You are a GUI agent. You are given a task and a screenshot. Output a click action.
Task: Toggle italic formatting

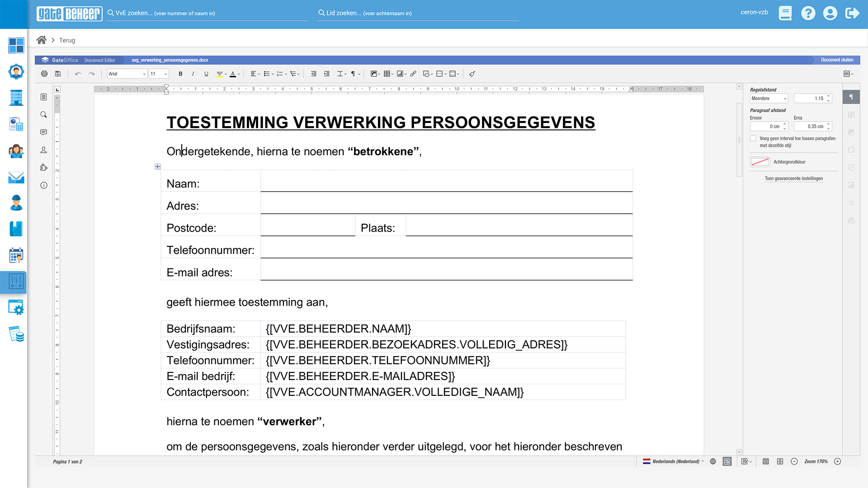(193, 74)
